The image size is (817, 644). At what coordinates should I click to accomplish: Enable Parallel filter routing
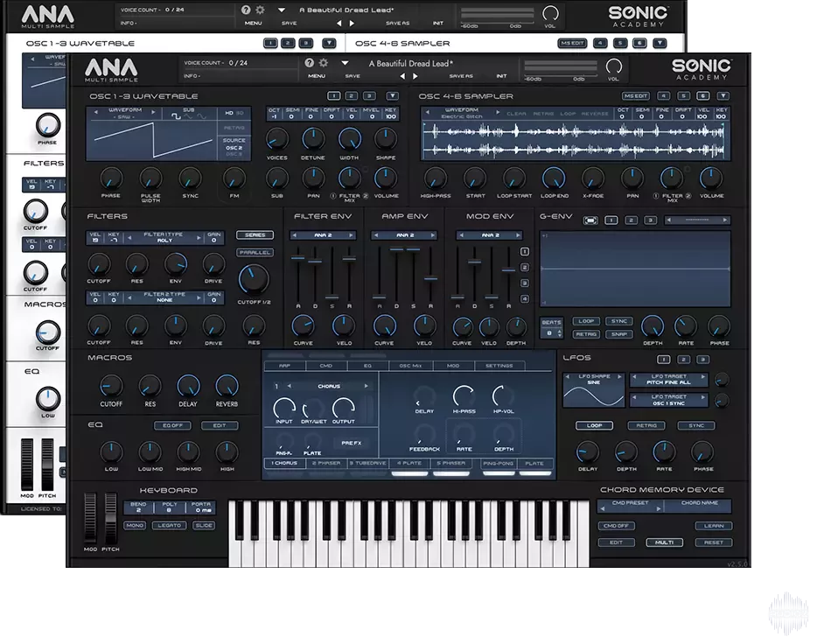pos(255,252)
